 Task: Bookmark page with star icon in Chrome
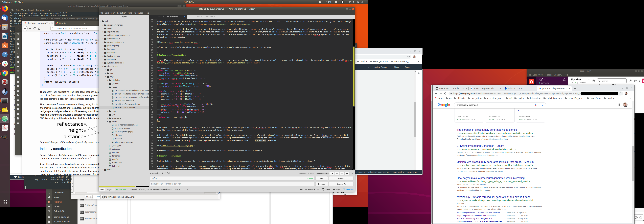pyautogui.click(x=620, y=93)
